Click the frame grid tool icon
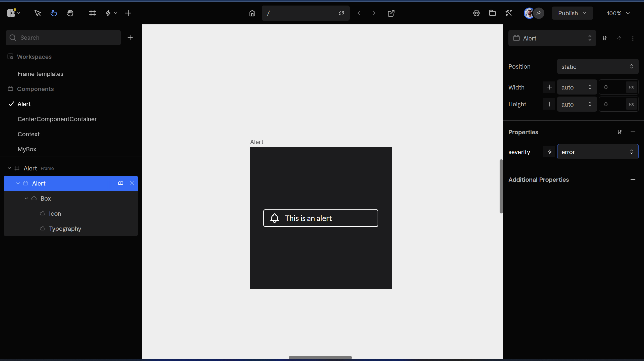644x361 pixels. click(92, 13)
